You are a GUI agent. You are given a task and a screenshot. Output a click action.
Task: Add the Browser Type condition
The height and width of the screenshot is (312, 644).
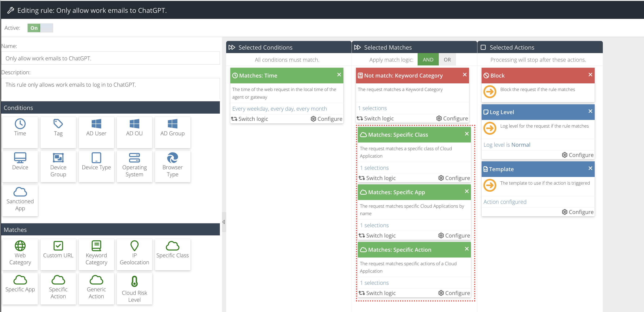(x=172, y=166)
